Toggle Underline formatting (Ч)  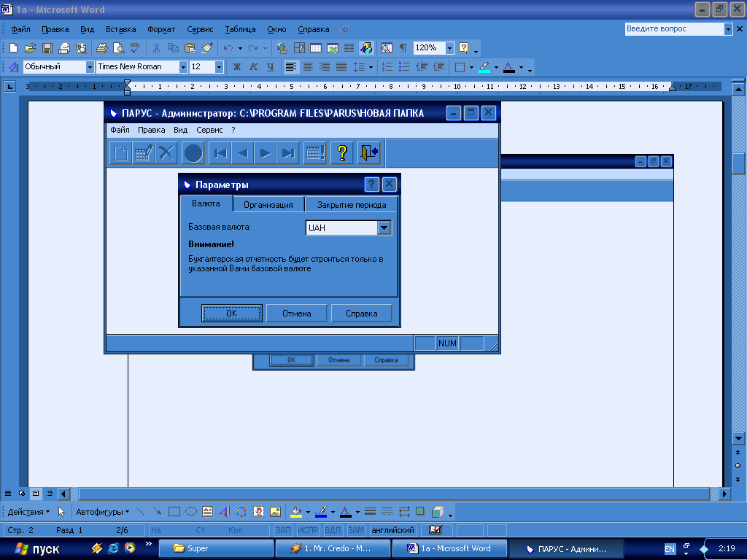[x=270, y=66]
